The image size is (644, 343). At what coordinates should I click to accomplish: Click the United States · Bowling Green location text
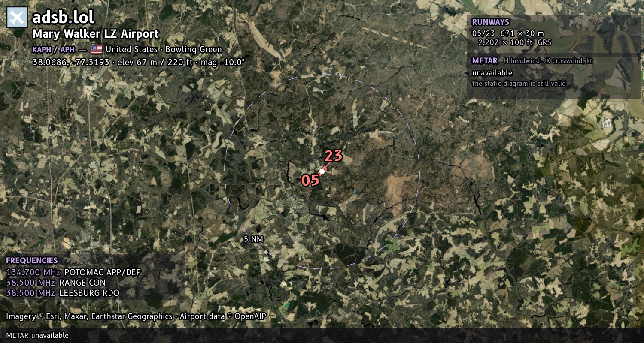click(164, 49)
